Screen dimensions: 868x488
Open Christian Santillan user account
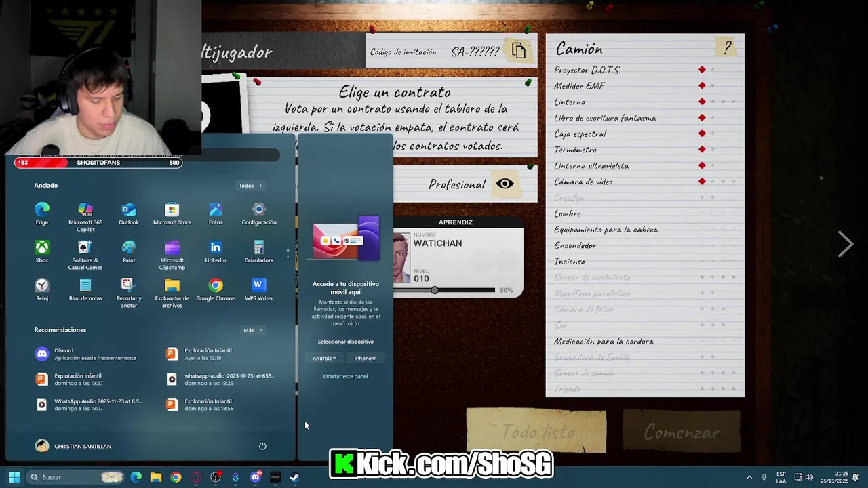click(73, 446)
